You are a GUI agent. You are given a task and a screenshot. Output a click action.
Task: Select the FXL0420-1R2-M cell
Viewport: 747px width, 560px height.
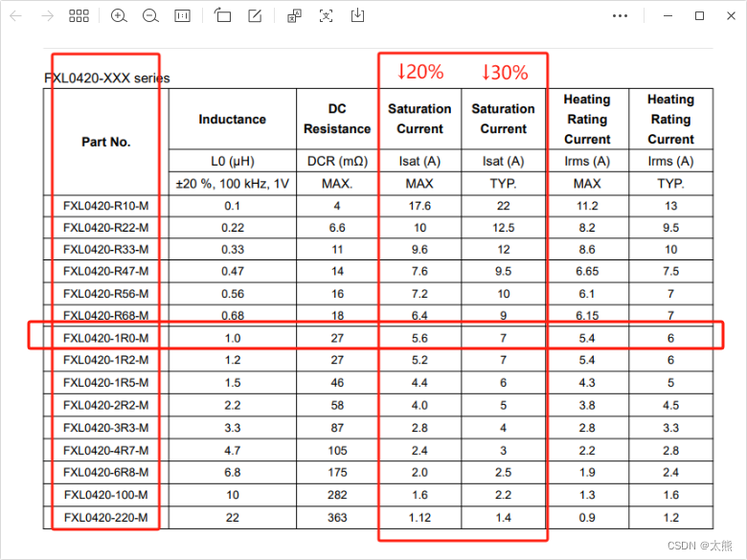tap(105, 360)
